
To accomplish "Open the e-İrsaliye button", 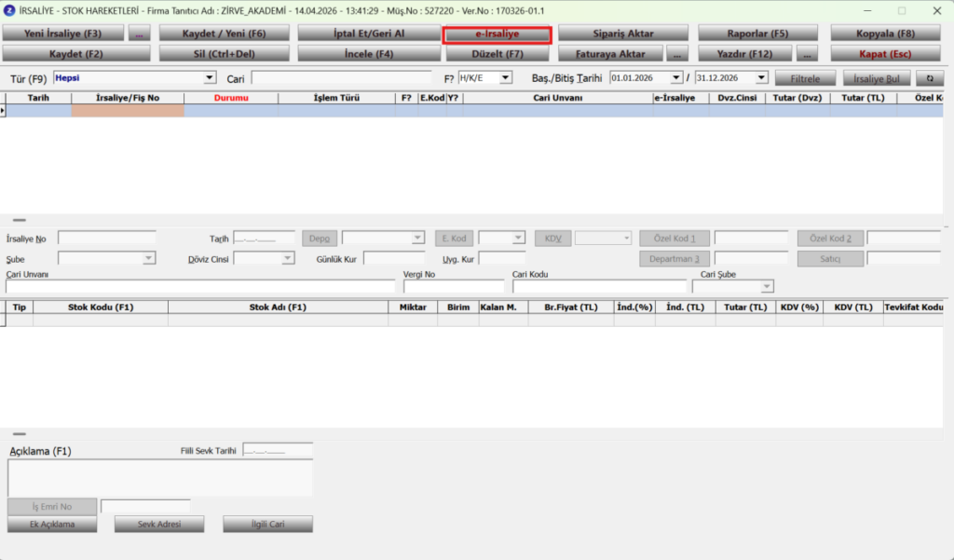I will click(x=497, y=34).
